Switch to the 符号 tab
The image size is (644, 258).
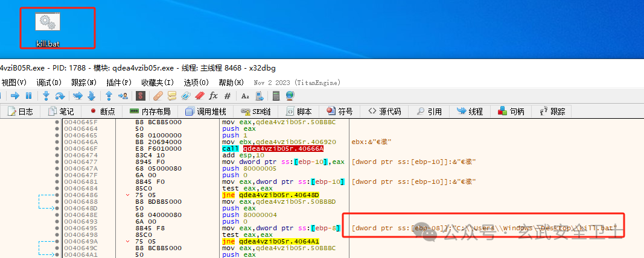(x=340, y=111)
